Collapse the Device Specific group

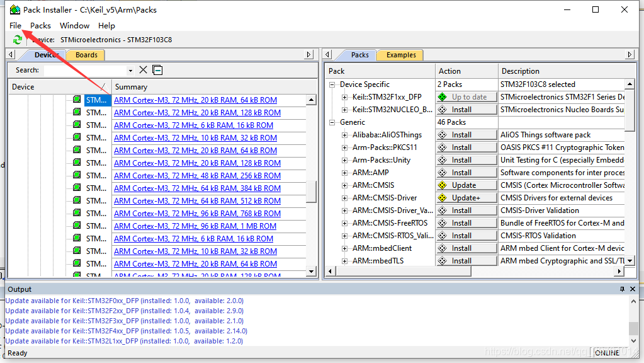pyautogui.click(x=332, y=84)
